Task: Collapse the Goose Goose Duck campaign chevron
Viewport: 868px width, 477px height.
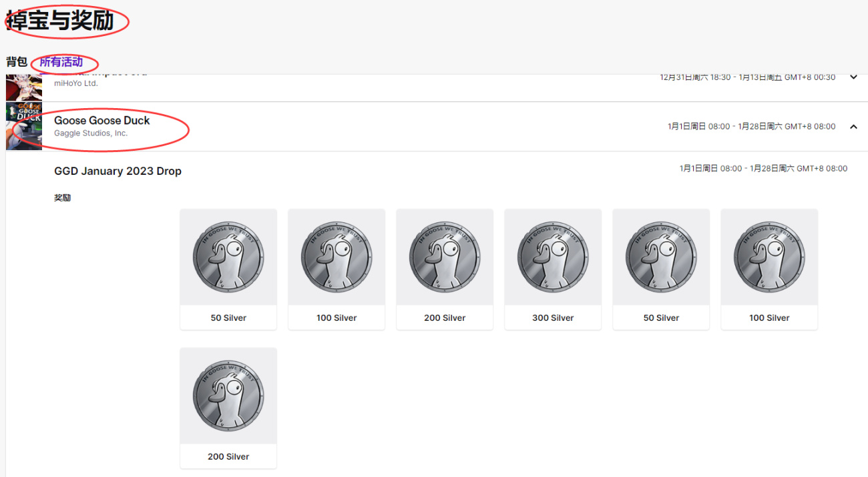Action: pyautogui.click(x=853, y=127)
